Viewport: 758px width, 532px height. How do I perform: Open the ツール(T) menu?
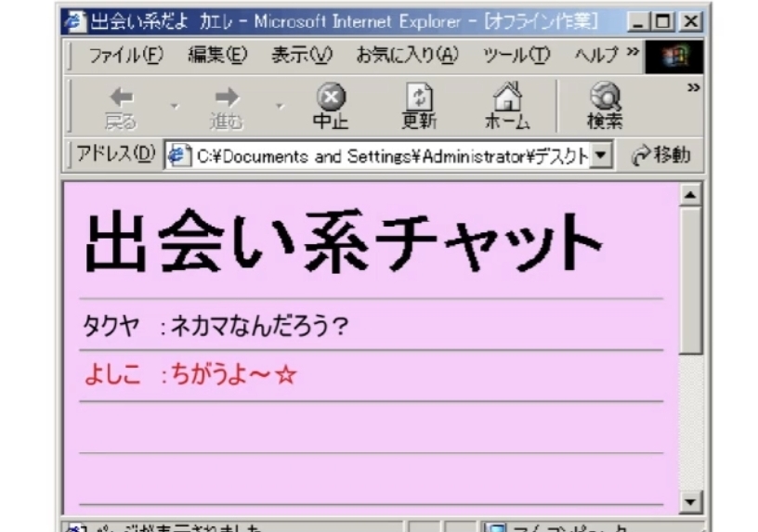click(x=516, y=56)
